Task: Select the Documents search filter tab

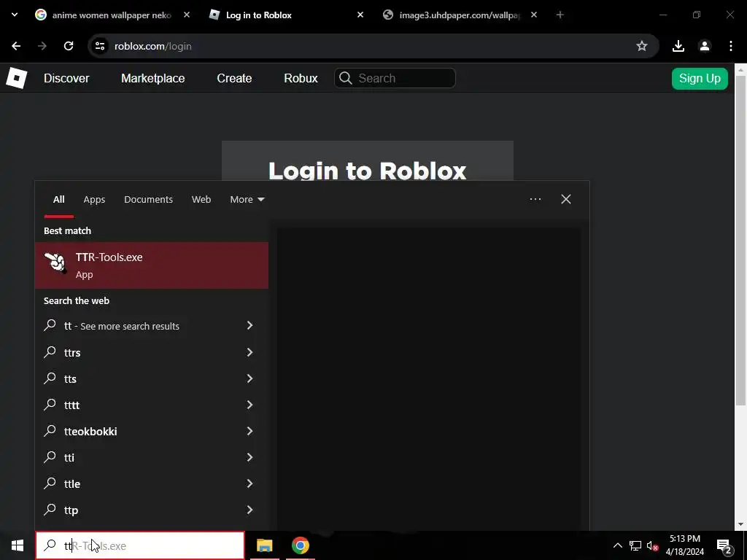Action: [149, 200]
